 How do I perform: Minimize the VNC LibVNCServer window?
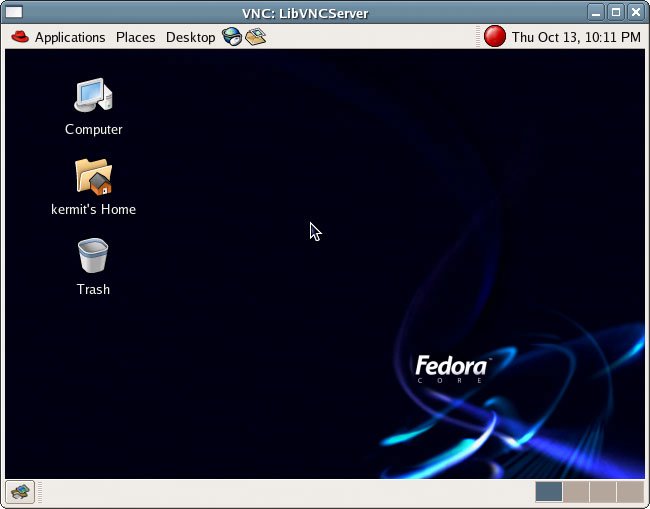coord(596,12)
